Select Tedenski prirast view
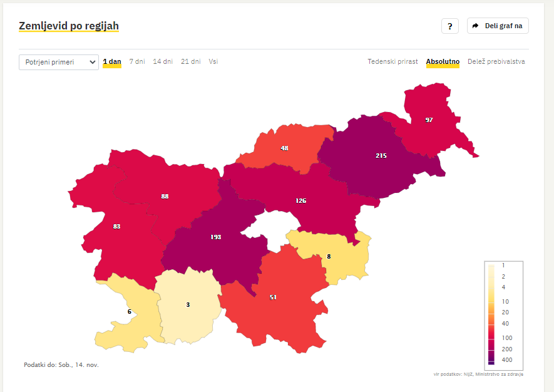The height and width of the screenshot is (392, 554). pyautogui.click(x=392, y=61)
